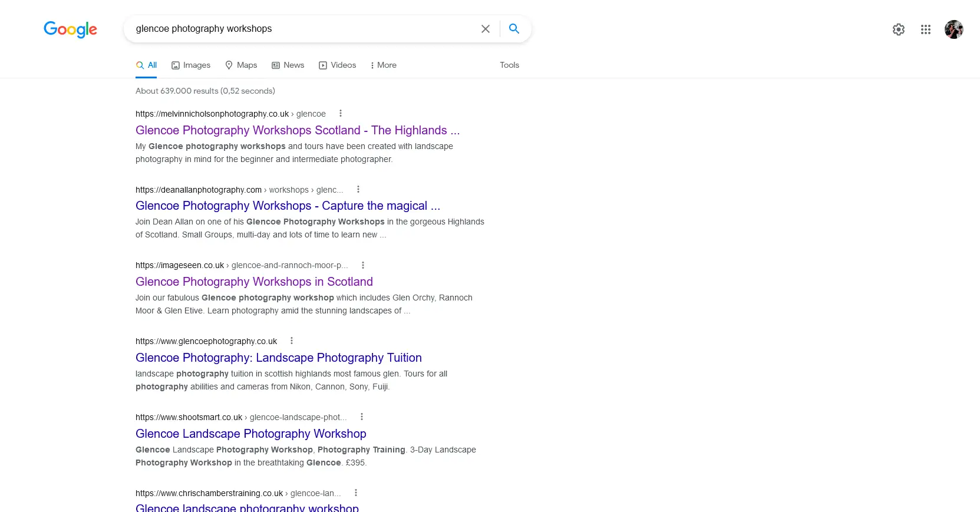
Task: Expand the More search filters menu
Action: 383,65
